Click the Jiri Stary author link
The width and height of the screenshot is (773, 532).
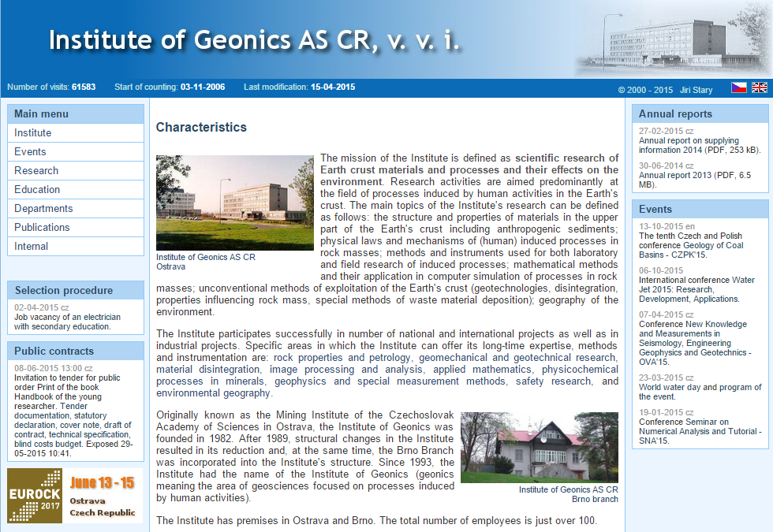tap(696, 90)
